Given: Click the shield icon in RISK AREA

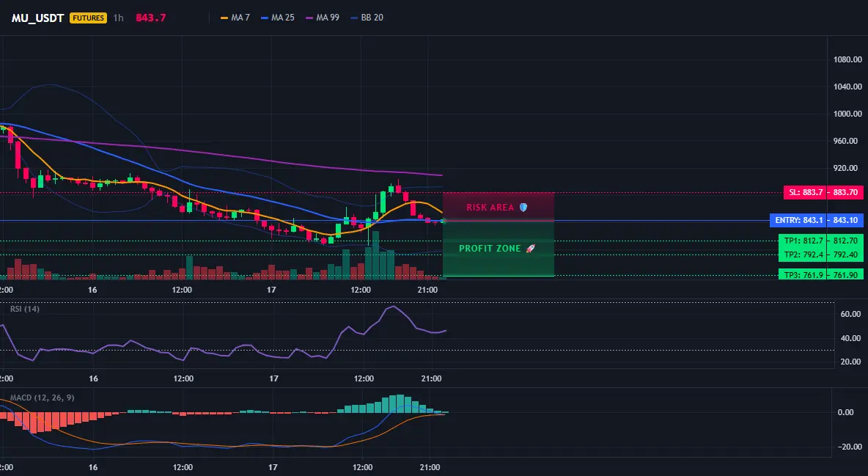Looking at the screenshot, I should pos(523,208).
